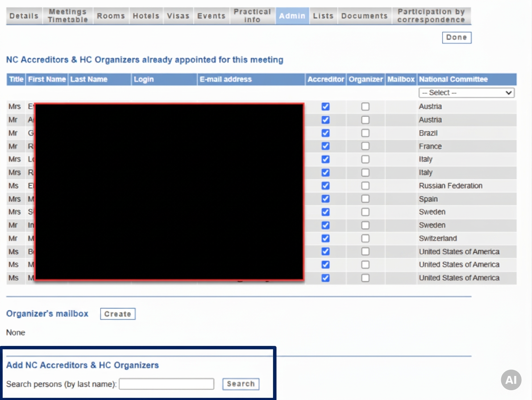Check Organizer for the Brazil row
532x400 pixels.
click(366, 133)
